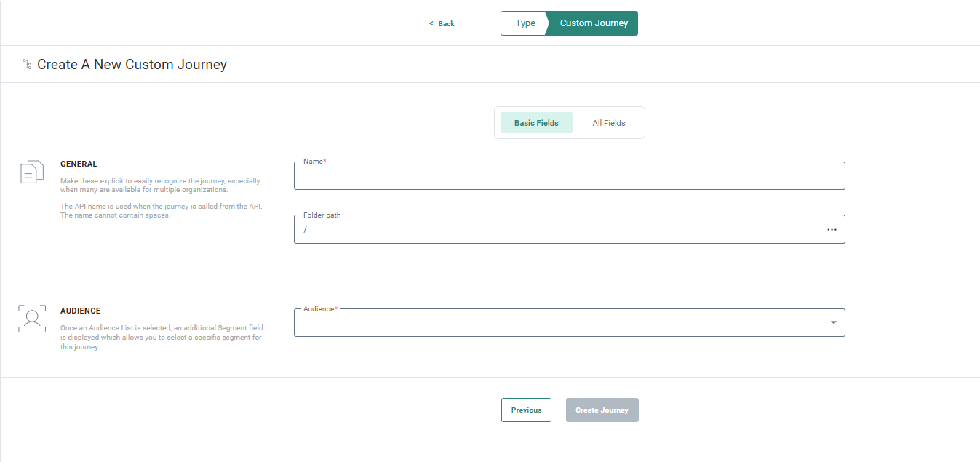Viewport: 980px width, 462px height.
Task: Expand the Audience list with the arrow
Action: [833, 323]
